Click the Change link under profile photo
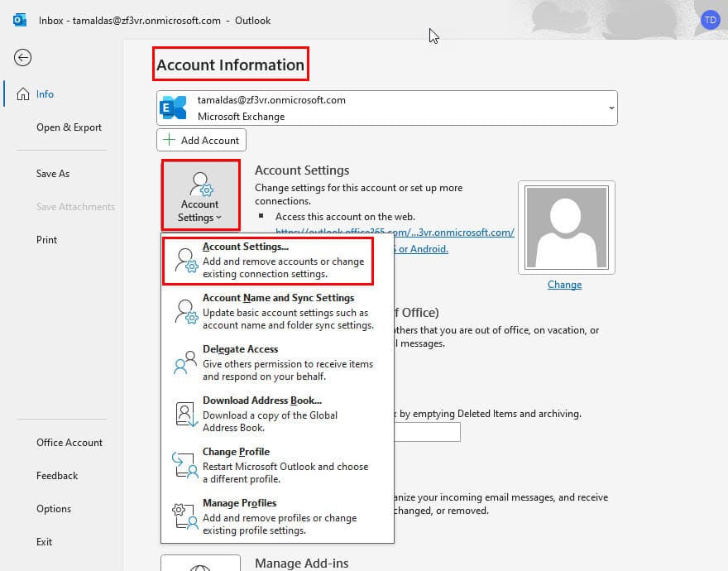 click(564, 285)
